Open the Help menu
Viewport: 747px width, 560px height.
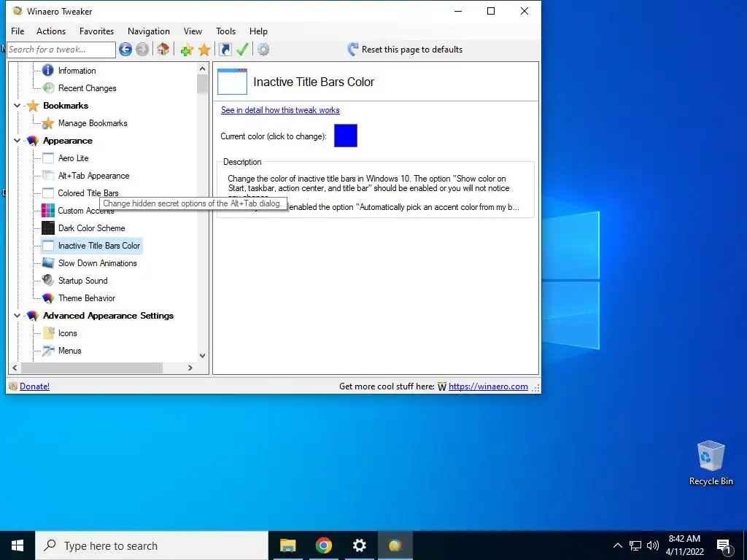[x=258, y=31]
